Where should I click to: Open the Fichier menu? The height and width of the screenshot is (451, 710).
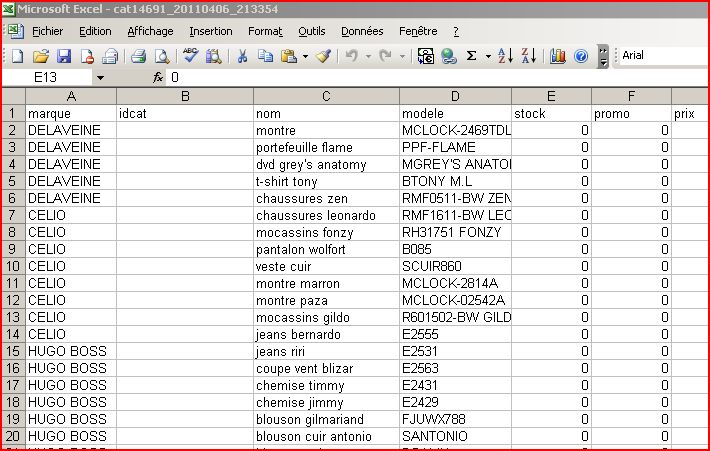click(48, 31)
